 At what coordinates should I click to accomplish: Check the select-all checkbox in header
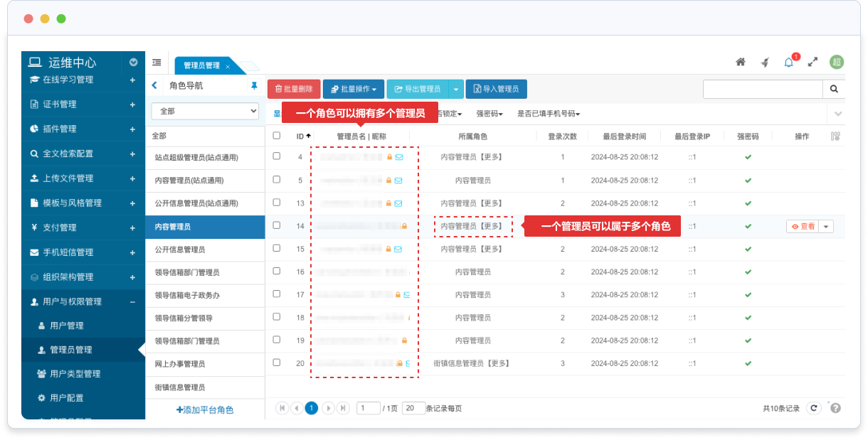[277, 136]
